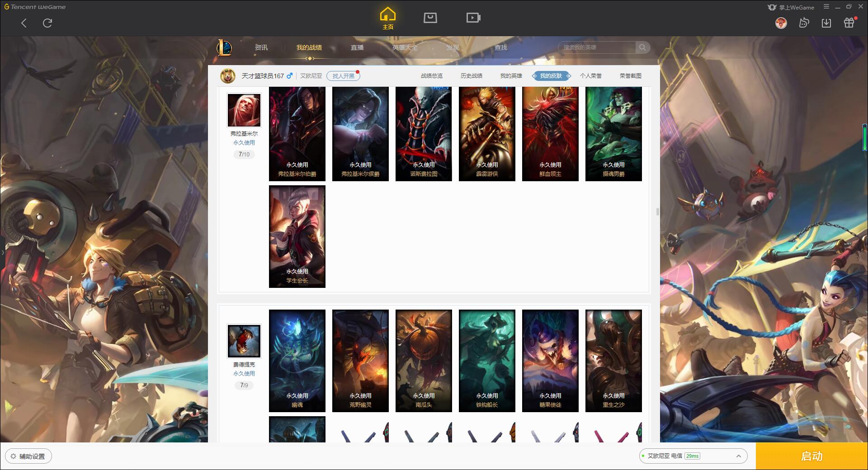The height and width of the screenshot is (470, 868).
Task: Click the 搜索我的英雄 search field
Action: (x=597, y=47)
